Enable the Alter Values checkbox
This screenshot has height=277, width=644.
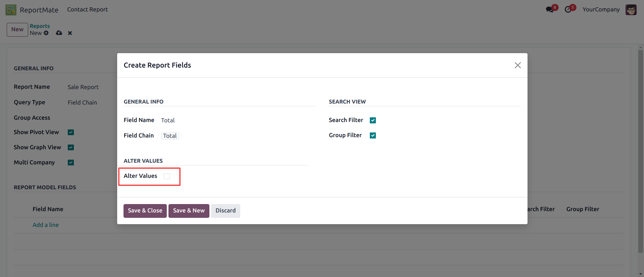click(x=167, y=176)
